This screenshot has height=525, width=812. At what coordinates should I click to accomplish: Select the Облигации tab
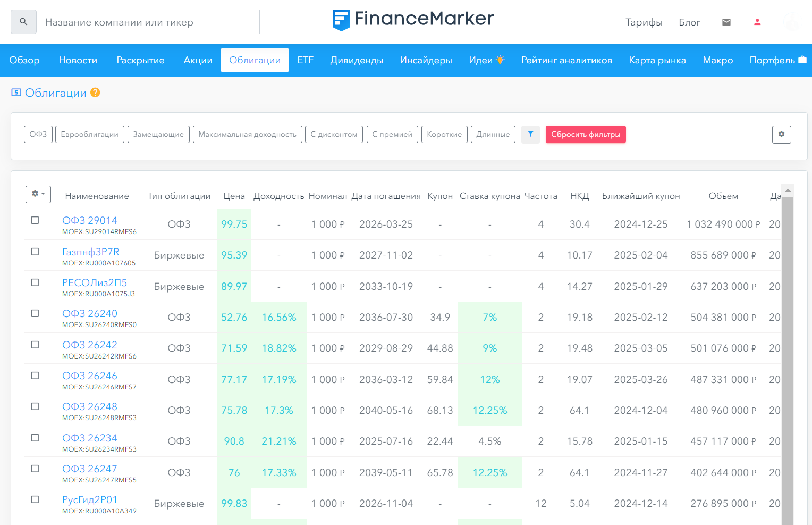tap(255, 60)
